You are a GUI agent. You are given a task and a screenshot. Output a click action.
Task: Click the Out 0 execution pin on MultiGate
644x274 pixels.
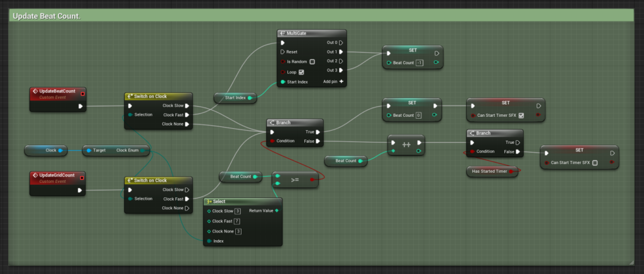(341, 43)
